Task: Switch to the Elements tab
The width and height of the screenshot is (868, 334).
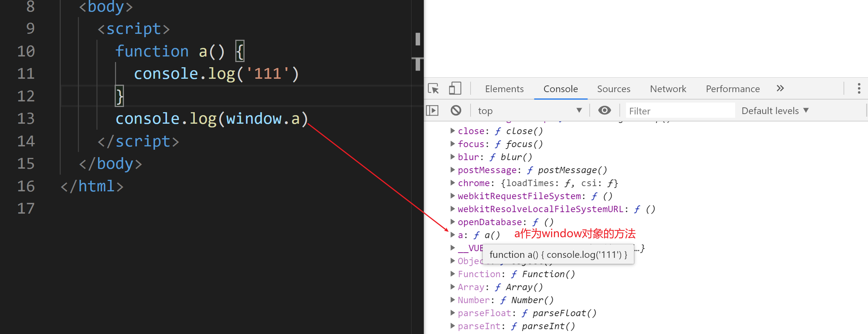Action: pos(504,89)
